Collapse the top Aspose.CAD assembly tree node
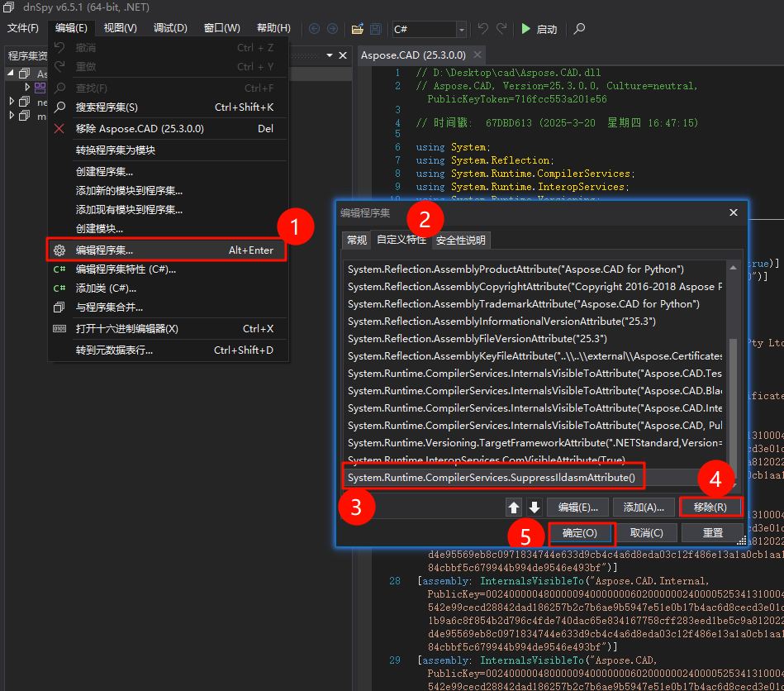 (x=11, y=73)
